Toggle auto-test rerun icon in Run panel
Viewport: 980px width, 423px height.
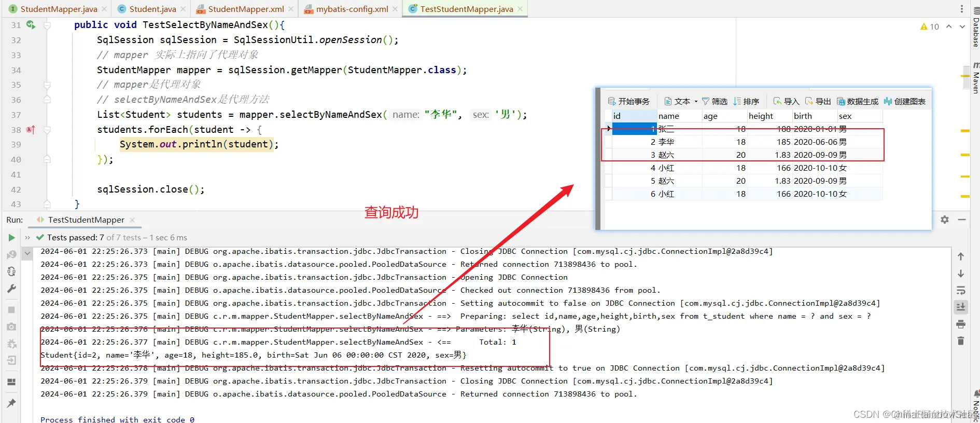click(x=11, y=271)
